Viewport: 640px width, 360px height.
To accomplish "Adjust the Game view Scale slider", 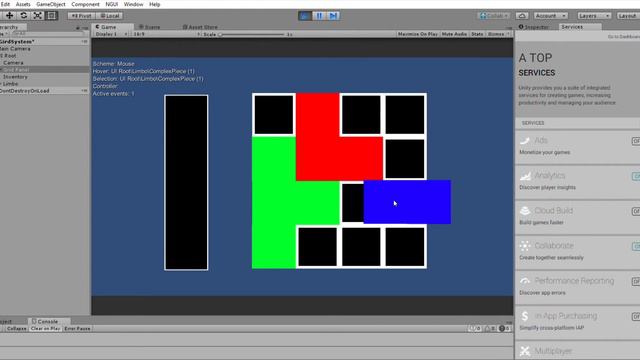I will [252, 34].
